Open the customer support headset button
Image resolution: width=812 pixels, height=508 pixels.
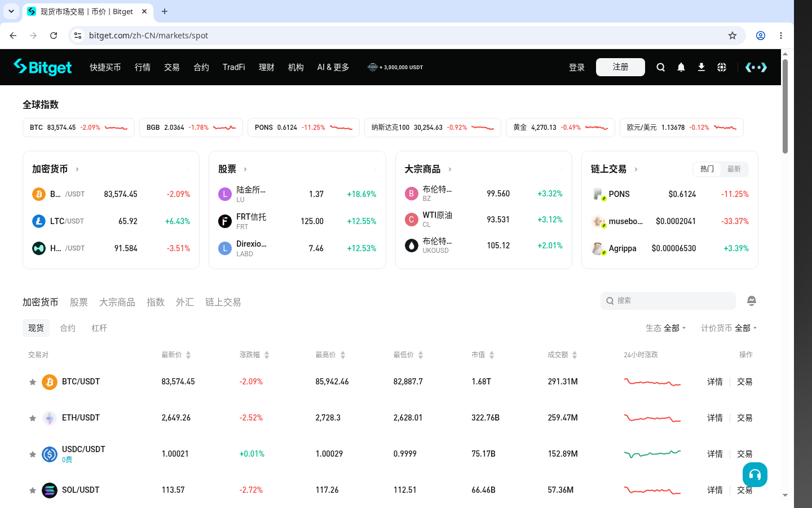click(x=755, y=475)
